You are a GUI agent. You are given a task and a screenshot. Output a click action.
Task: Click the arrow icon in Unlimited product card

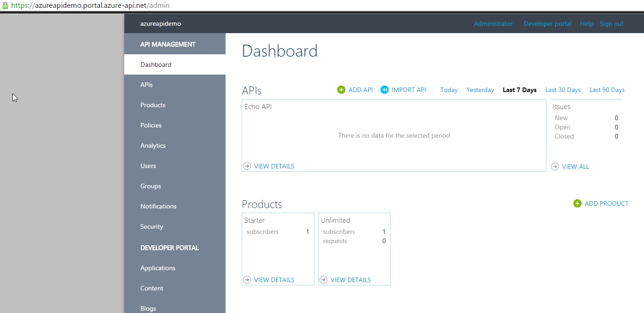324,280
